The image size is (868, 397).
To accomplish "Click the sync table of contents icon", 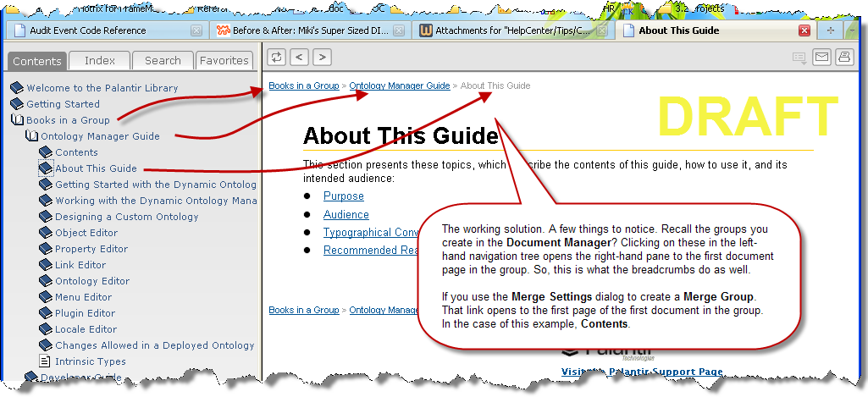I will 276,57.
